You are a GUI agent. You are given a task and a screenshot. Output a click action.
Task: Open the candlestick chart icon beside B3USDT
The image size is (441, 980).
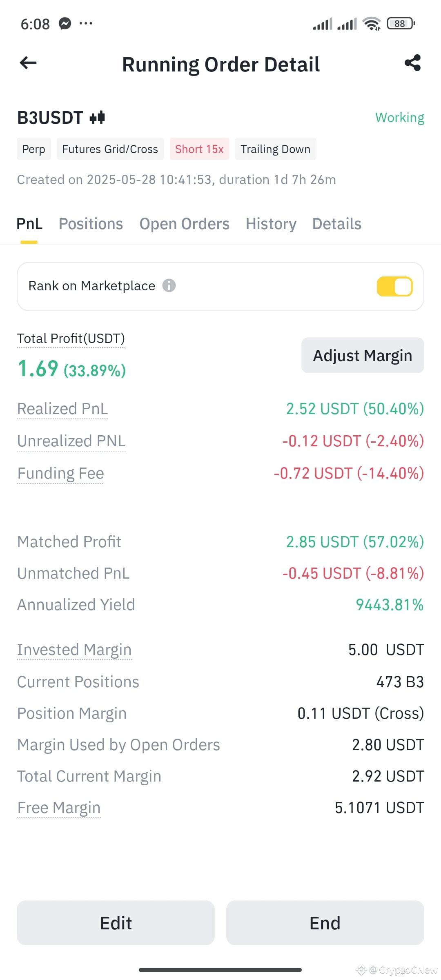coord(97,118)
